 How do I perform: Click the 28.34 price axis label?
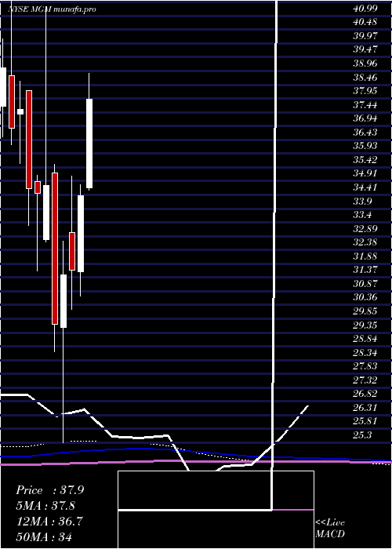point(365,353)
